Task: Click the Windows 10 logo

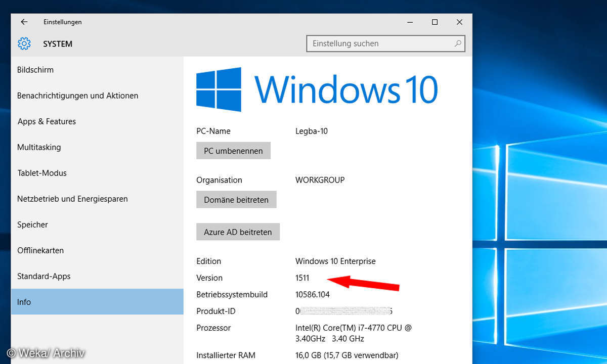Action: 317,89
